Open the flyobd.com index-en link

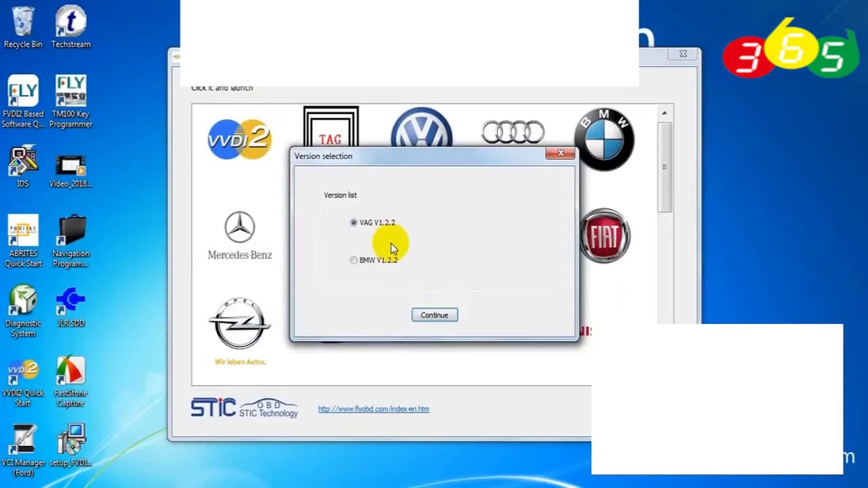[x=374, y=409]
